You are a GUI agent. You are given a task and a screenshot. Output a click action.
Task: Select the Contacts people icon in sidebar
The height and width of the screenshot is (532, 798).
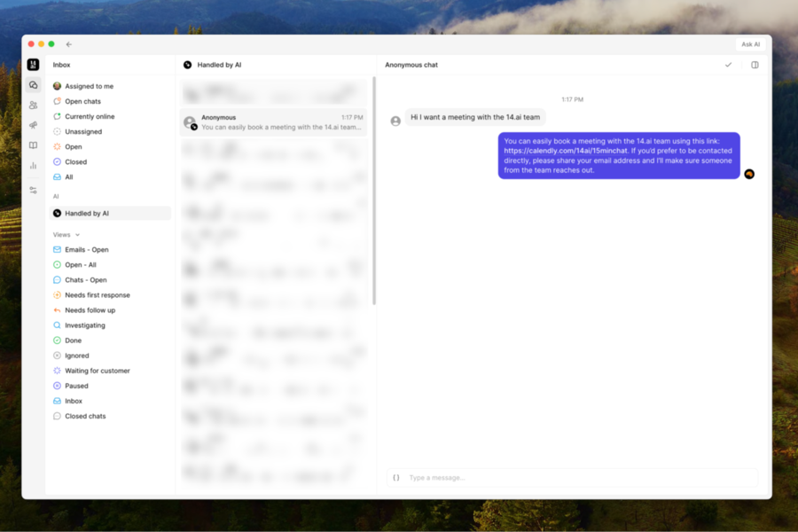click(32, 104)
